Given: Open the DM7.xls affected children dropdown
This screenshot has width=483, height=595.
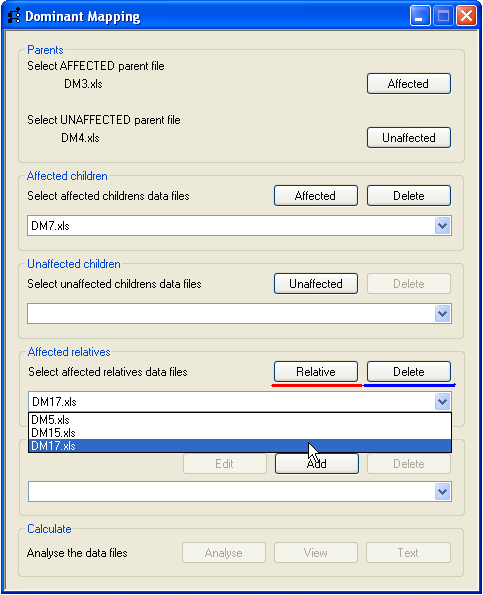Looking at the screenshot, I should point(442,226).
